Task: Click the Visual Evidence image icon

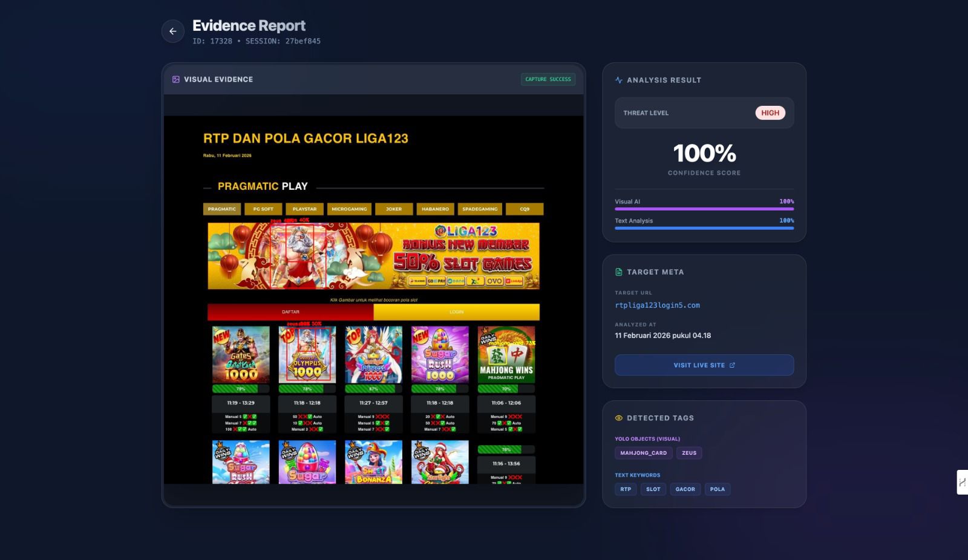Action: 176,79
